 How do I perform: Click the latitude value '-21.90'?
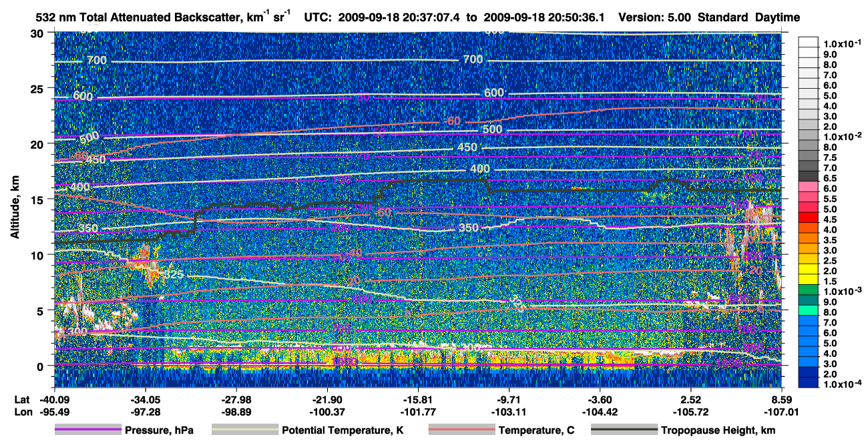coord(327,399)
